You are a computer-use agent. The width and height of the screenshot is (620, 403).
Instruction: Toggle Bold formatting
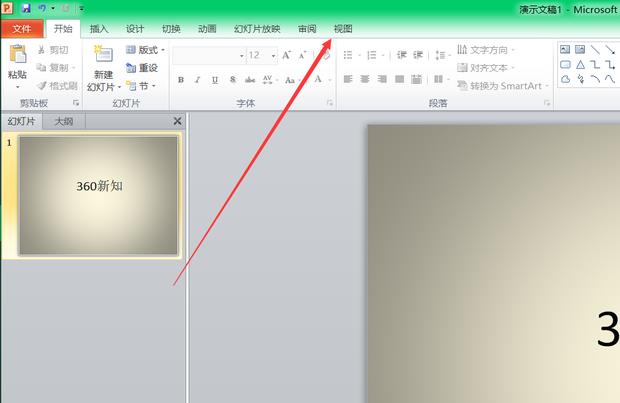point(181,79)
